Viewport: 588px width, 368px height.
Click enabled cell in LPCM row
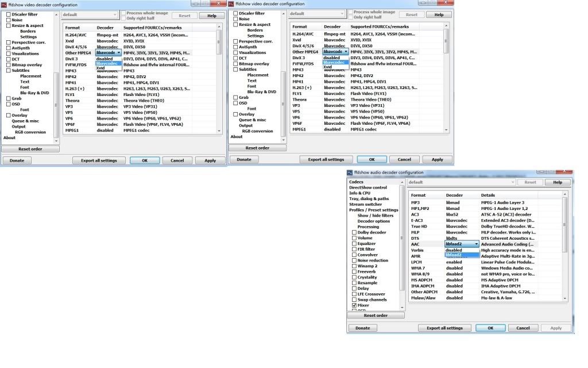[454, 262]
